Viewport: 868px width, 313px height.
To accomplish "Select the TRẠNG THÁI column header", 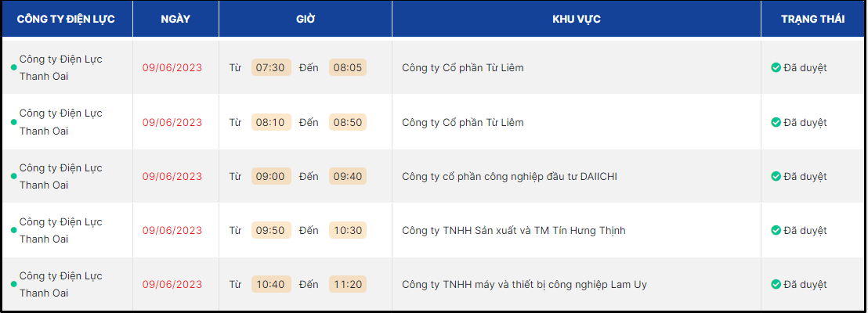I will tap(812, 19).
